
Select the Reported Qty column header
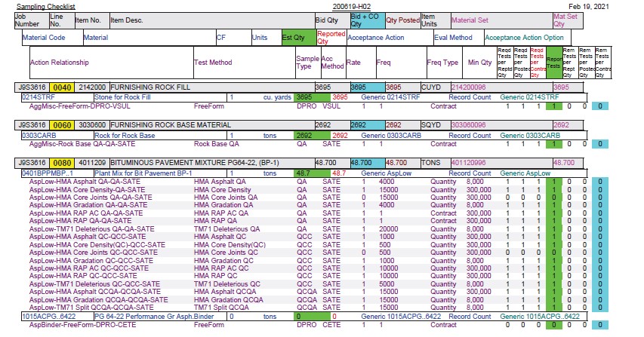[x=331, y=37]
